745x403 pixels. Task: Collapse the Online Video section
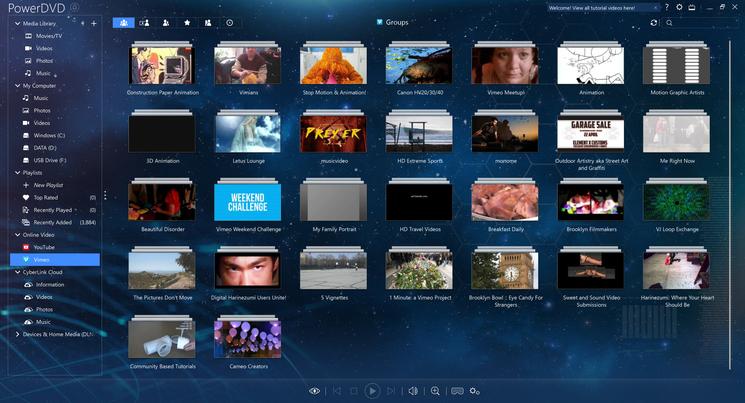pos(18,235)
